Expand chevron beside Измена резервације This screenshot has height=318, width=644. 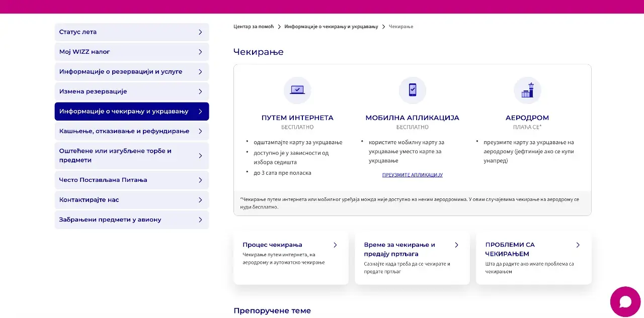200,91
